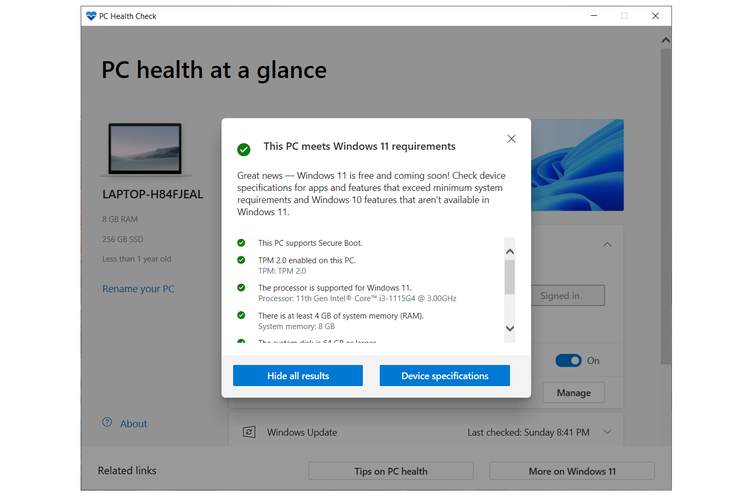Open Tips on PC health
The image size is (750, 500).
tap(391, 471)
